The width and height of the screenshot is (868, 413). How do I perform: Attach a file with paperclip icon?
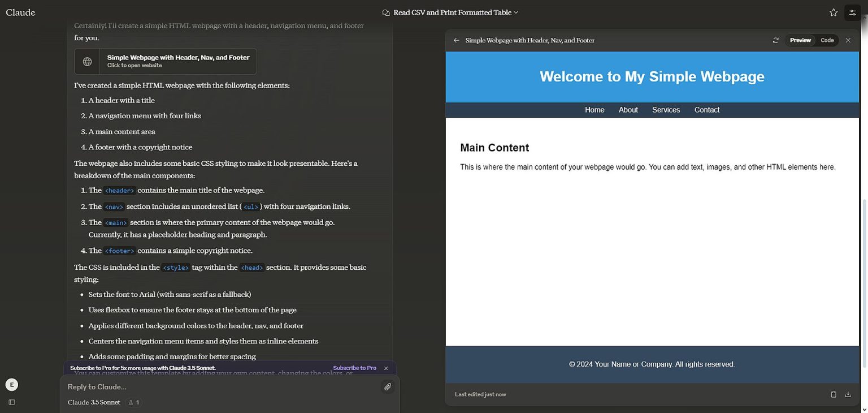tap(388, 387)
